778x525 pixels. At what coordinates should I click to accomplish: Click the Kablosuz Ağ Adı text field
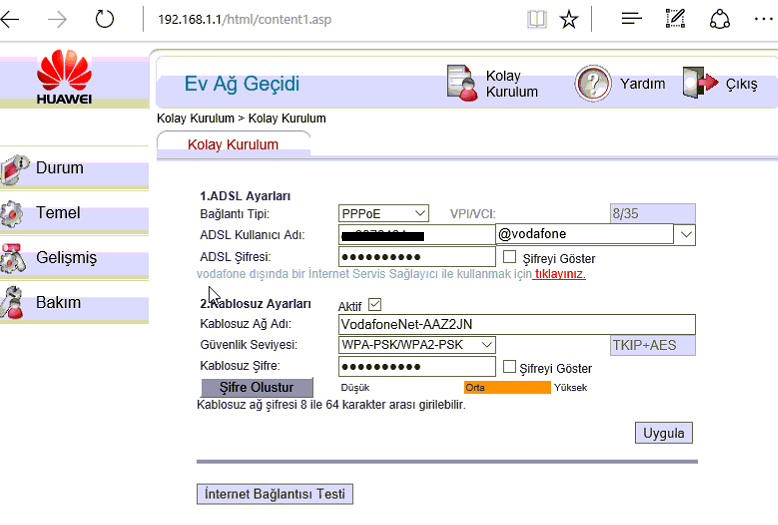516,324
